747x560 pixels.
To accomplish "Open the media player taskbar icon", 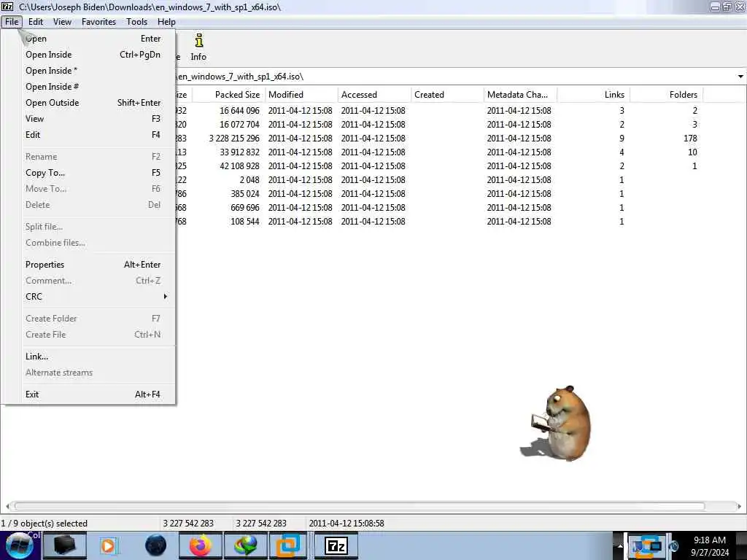I will click(x=108, y=545).
